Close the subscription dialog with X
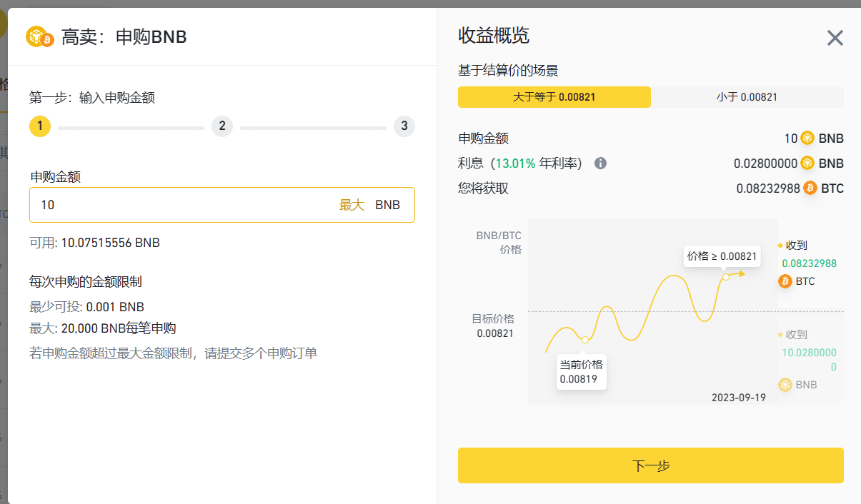The image size is (861, 504). [x=835, y=38]
